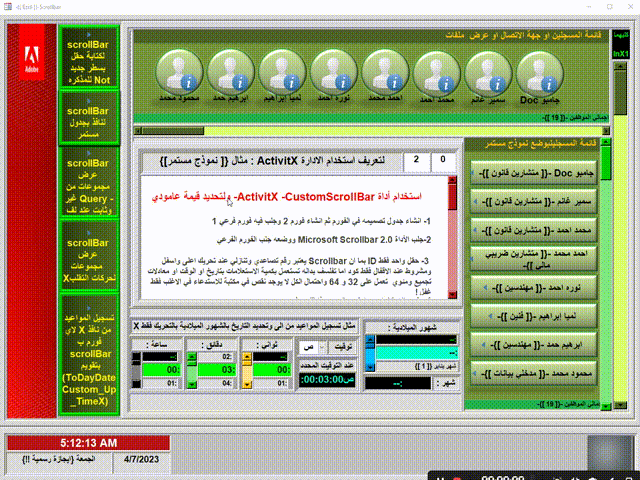Open the جامبو Doc contact avatar

pyautogui.click(x=540, y=73)
